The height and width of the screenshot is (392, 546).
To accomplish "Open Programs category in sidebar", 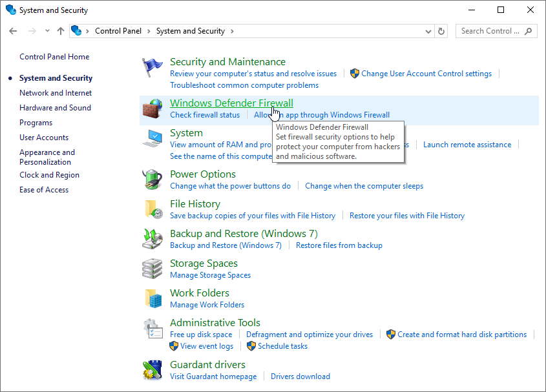I will click(36, 123).
